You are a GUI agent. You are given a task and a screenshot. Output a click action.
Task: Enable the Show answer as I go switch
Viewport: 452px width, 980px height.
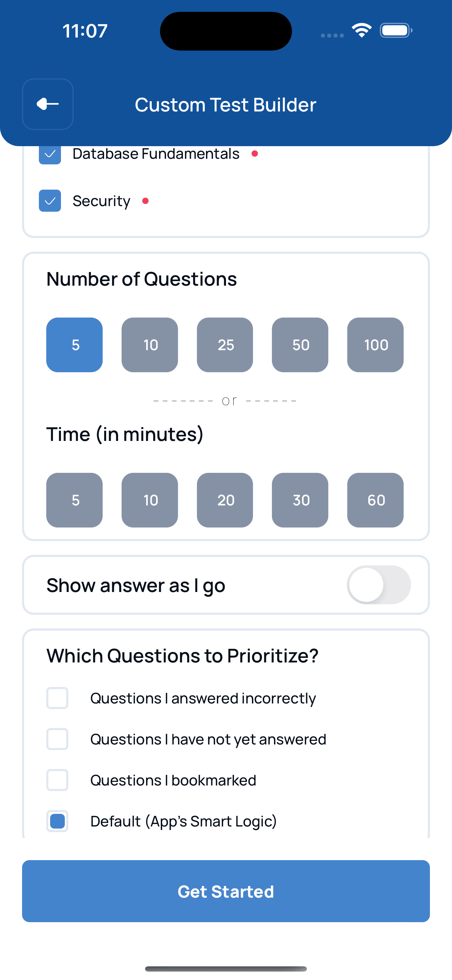[378, 585]
